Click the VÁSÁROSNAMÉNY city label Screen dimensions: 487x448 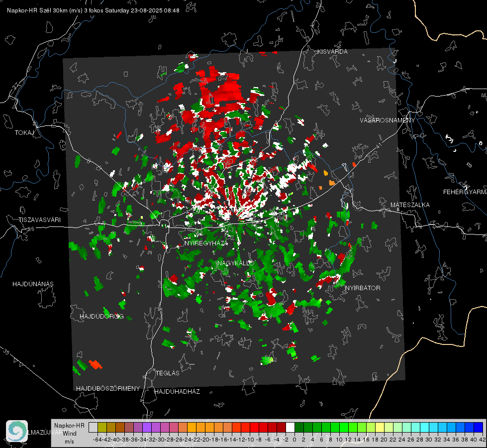[388, 120]
